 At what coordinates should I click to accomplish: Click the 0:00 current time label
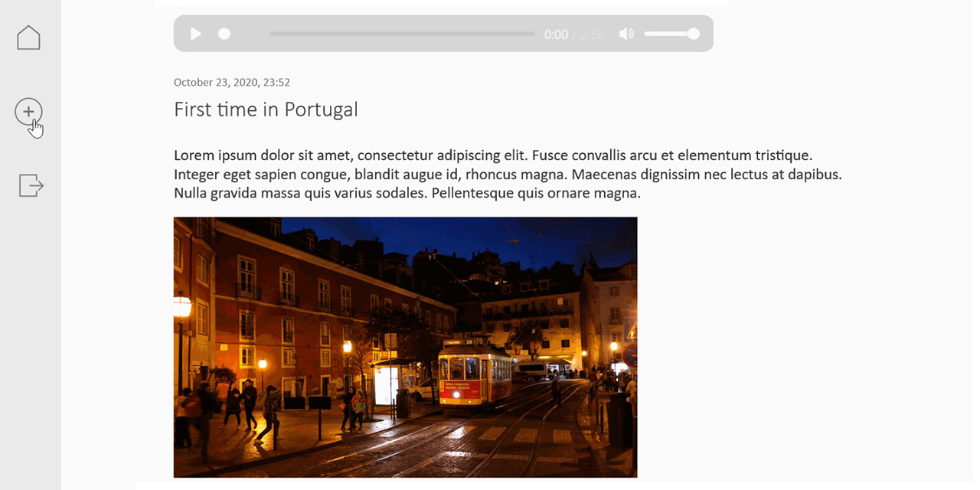556,34
